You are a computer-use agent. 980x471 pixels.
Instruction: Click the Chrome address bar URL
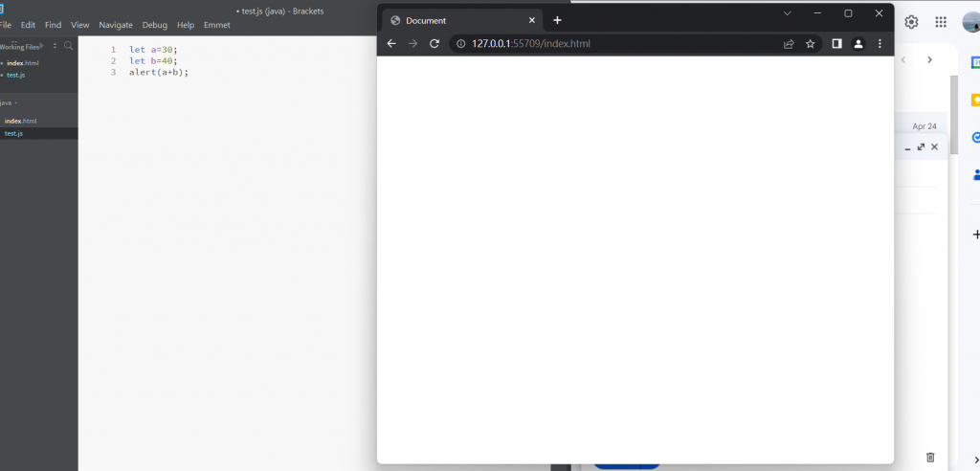(530, 44)
